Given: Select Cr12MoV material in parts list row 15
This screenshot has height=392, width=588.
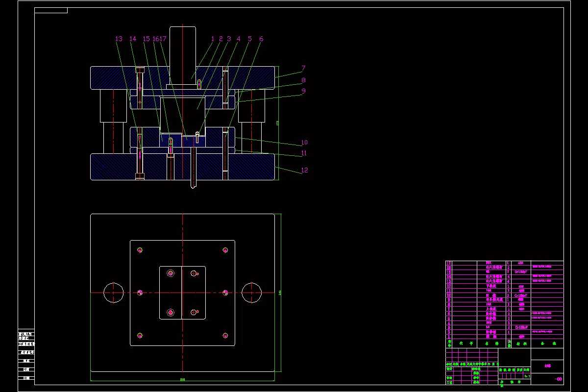Looking at the screenshot, I should 520,271.
